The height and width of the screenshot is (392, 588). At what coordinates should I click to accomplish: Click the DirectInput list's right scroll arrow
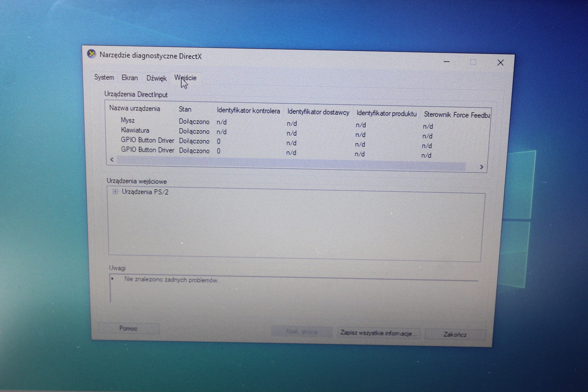pyautogui.click(x=481, y=167)
